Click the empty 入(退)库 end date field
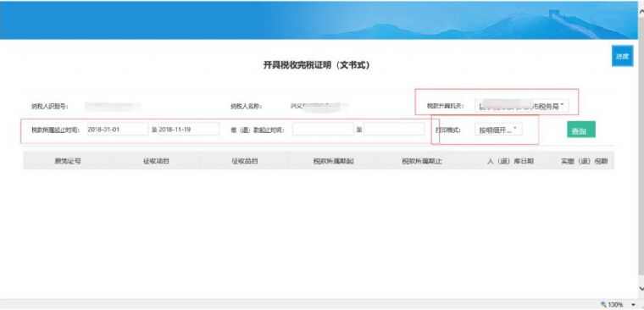This screenshot has width=644, height=310. [394, 129]
